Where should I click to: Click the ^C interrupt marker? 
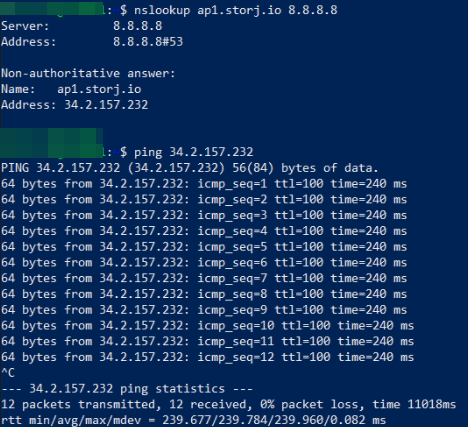(8, 373)
